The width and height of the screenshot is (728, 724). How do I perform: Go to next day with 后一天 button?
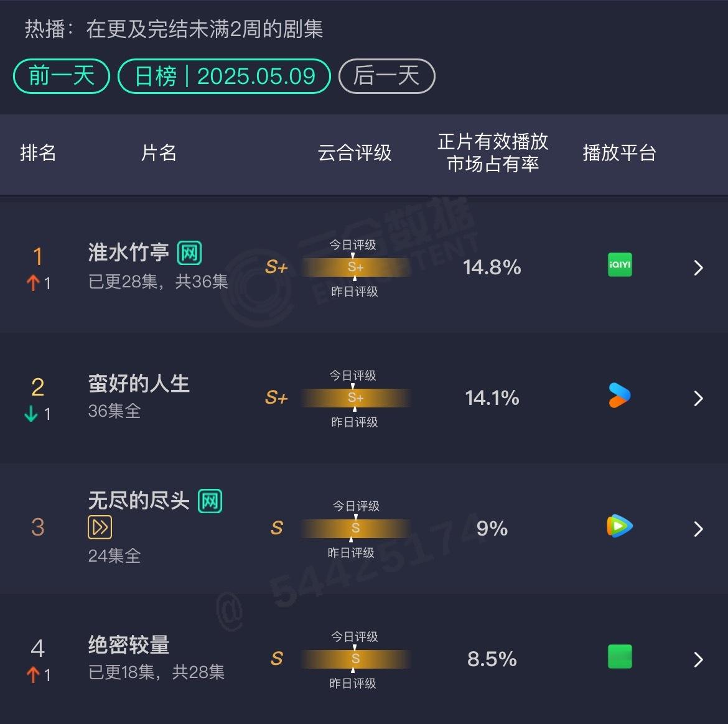click(x=387, y=76)
